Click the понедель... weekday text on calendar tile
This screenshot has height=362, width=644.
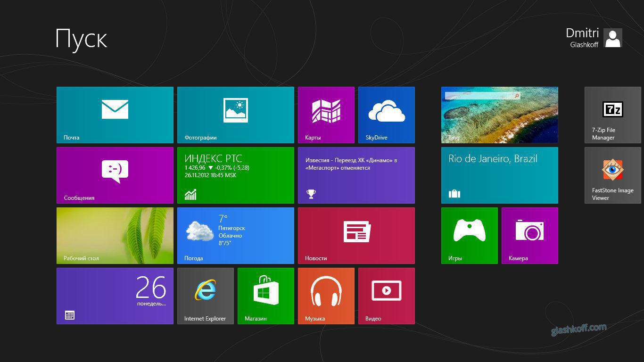[x=151, y=304]
